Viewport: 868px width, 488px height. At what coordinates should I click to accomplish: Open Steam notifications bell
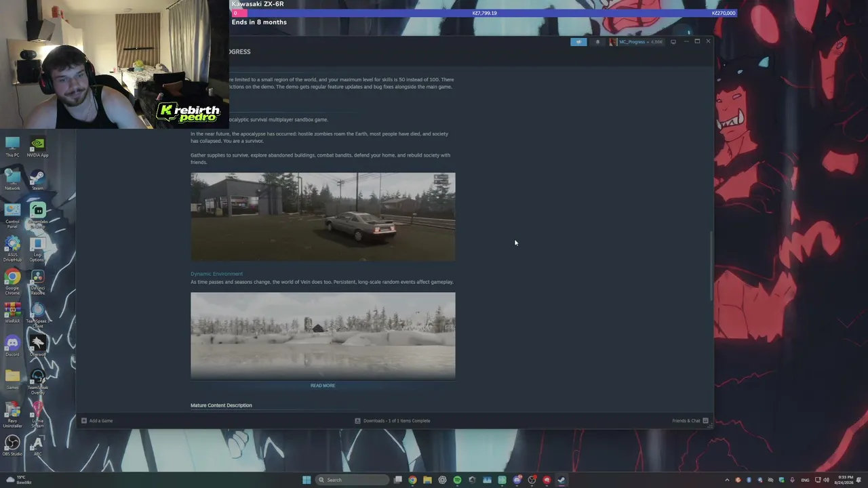click(x=597, y=42)
